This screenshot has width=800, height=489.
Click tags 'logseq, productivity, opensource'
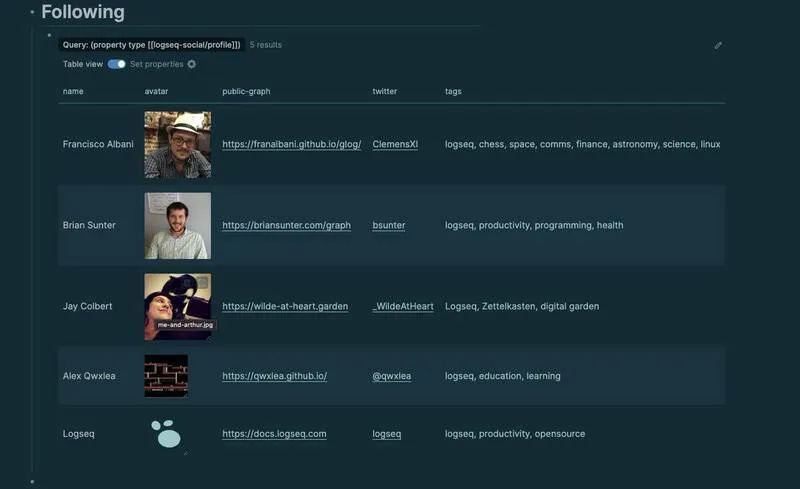coord(515,434)
